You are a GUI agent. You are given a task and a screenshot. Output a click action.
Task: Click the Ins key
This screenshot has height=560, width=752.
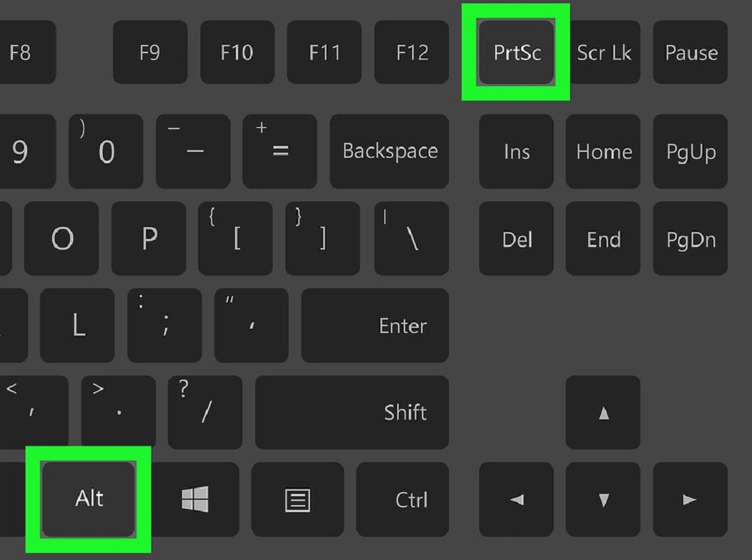pos(517,151)
